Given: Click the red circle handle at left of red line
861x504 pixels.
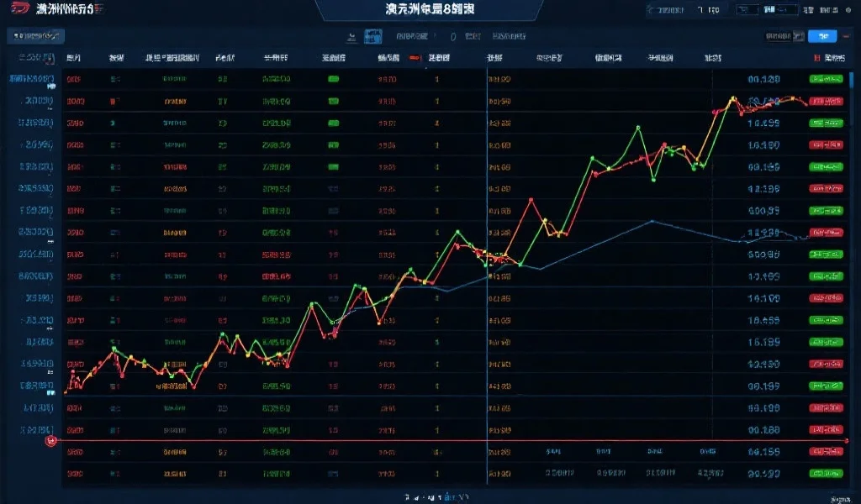Looking at the screenshot, I should 51,440.
